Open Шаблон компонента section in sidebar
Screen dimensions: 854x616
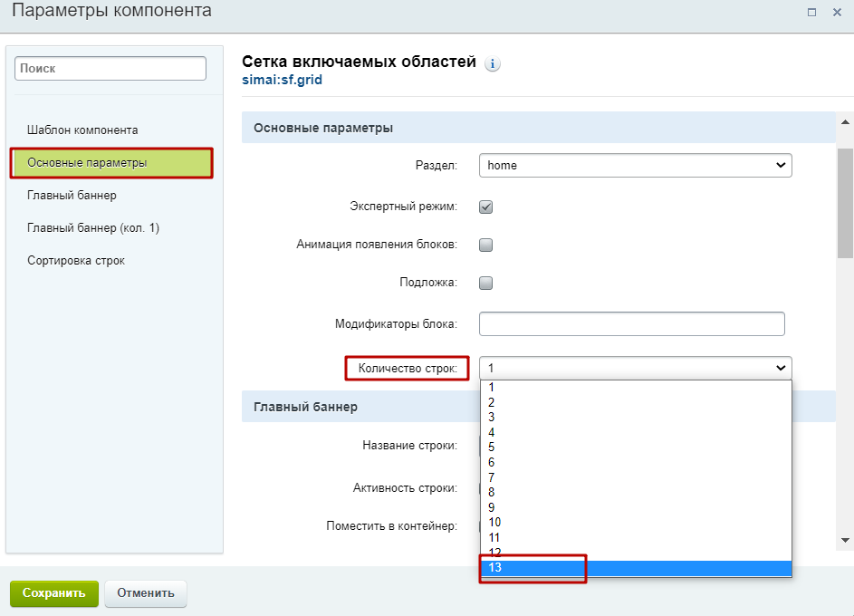pyautogui.click(x=82, y=130)
